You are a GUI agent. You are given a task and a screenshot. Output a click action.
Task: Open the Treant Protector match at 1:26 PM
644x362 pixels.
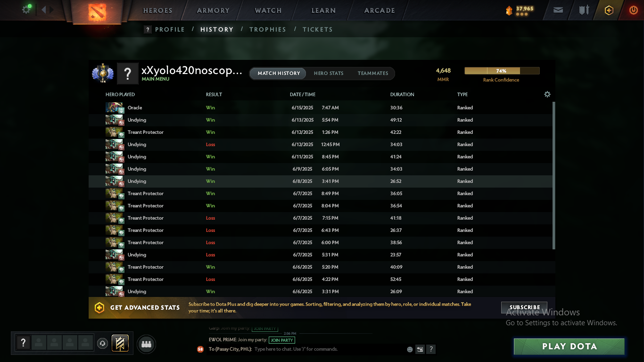pyautogui.click(x=321, y=132)
